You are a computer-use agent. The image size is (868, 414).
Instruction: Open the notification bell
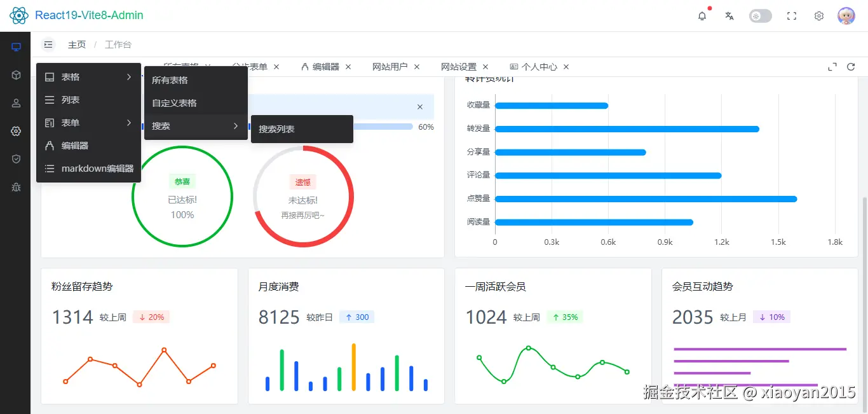click(x=702, y=16)
